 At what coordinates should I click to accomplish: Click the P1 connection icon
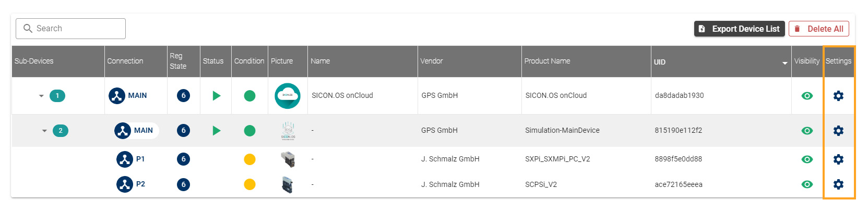point(125,159)
